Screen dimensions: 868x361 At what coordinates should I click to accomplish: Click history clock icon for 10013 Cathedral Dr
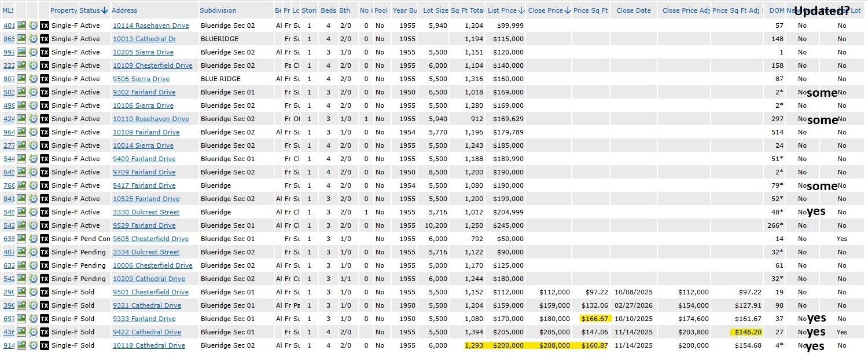point(33,39)
